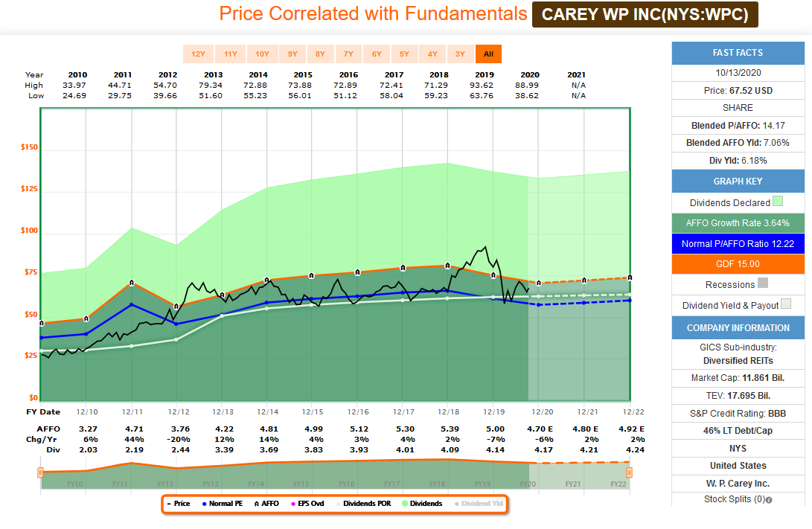Click TEV: 17.695 Bil. row
The image size is (812, 529).
[738, 396]
